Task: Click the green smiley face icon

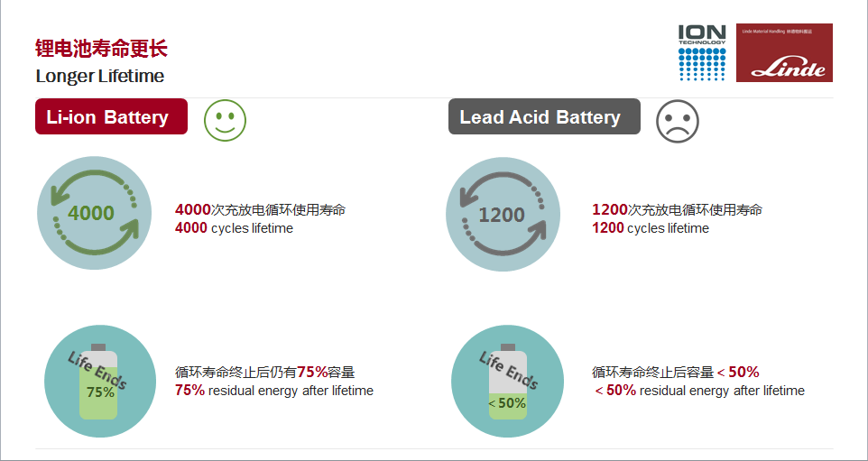Action: pyautogui.click(x=225, y=120)
